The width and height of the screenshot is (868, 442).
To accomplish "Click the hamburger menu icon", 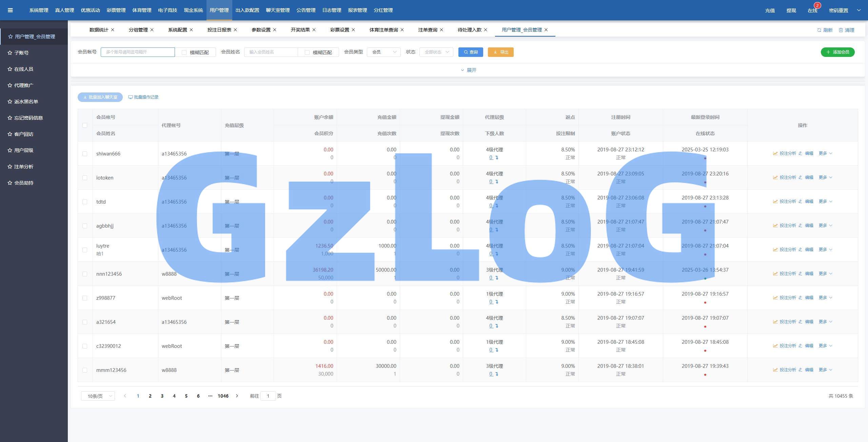I will [x=10, y=10].
